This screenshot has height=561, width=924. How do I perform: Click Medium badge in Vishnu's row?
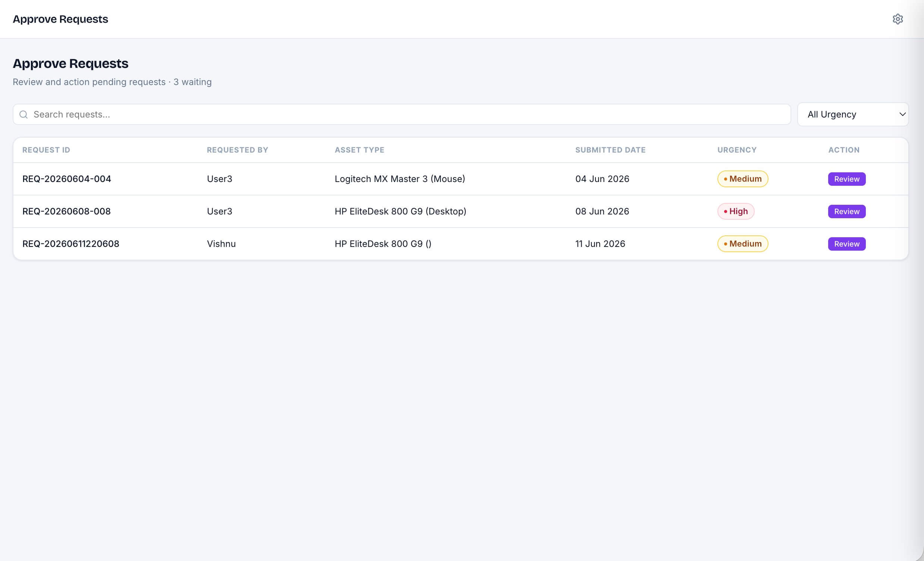coord(742,244)
